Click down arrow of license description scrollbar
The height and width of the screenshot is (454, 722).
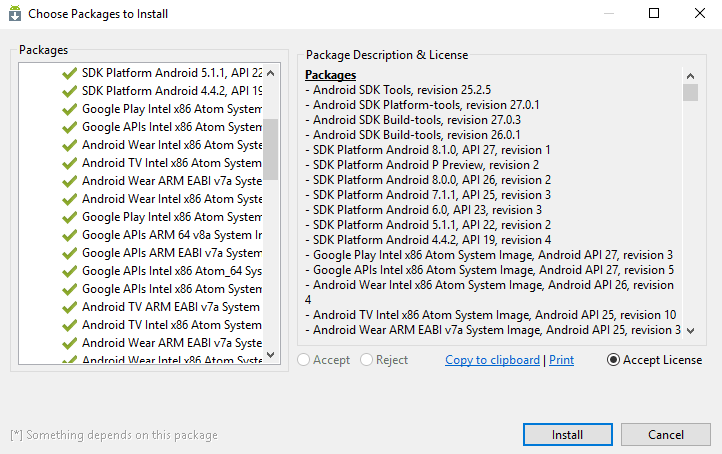click(x=690, y=331)
